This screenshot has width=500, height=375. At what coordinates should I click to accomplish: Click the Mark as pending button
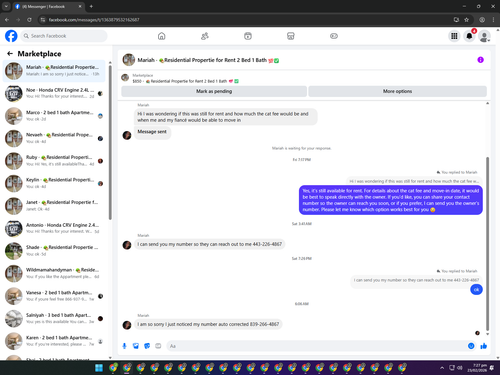214,91
